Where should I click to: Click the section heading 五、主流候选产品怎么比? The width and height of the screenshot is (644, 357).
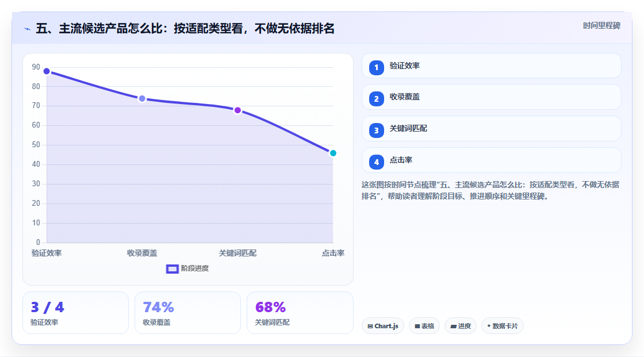pos(185,29)
